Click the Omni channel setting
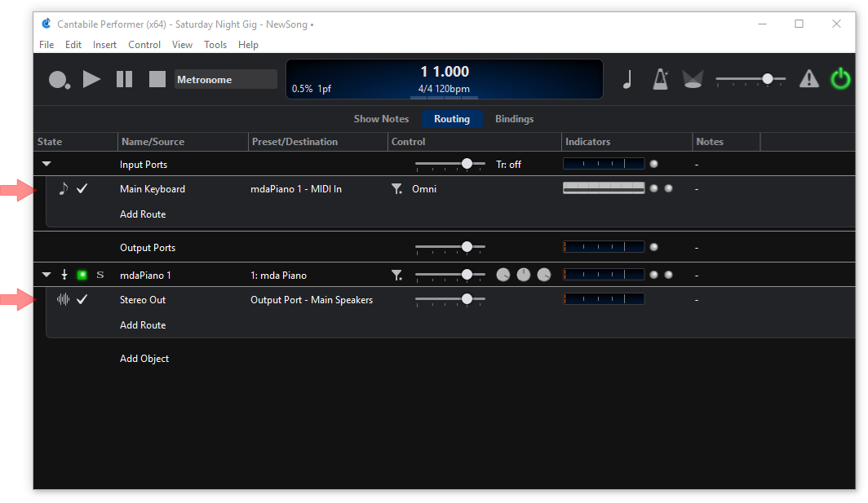This screenshot has height=503, width=868. (x=424, y=189)
